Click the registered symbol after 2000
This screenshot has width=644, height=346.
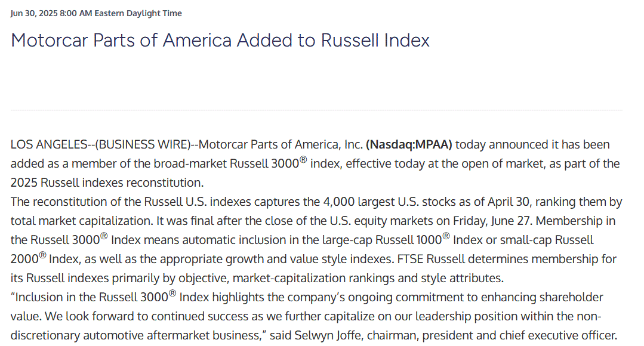click(43, 255)
